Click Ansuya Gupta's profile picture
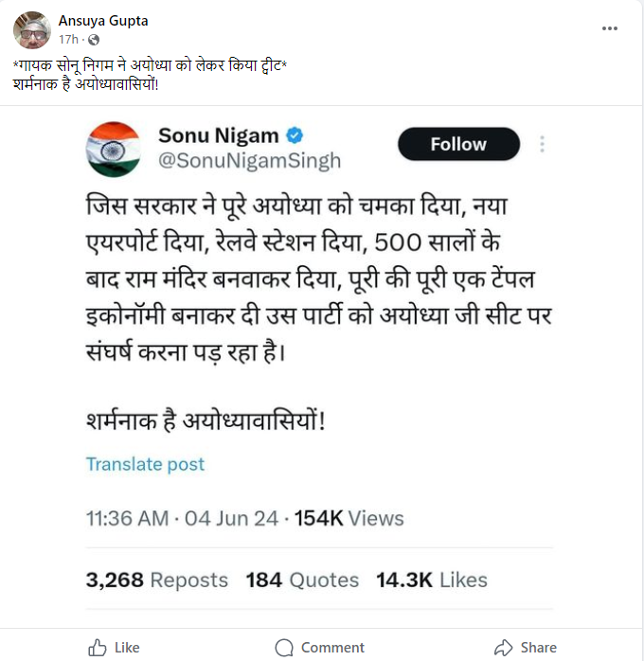 tap(32, 30)
